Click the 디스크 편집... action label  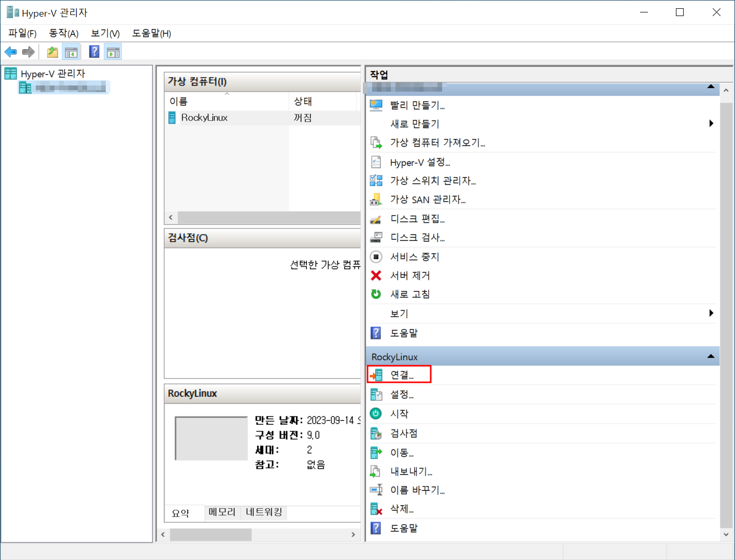tap(417, 219)
